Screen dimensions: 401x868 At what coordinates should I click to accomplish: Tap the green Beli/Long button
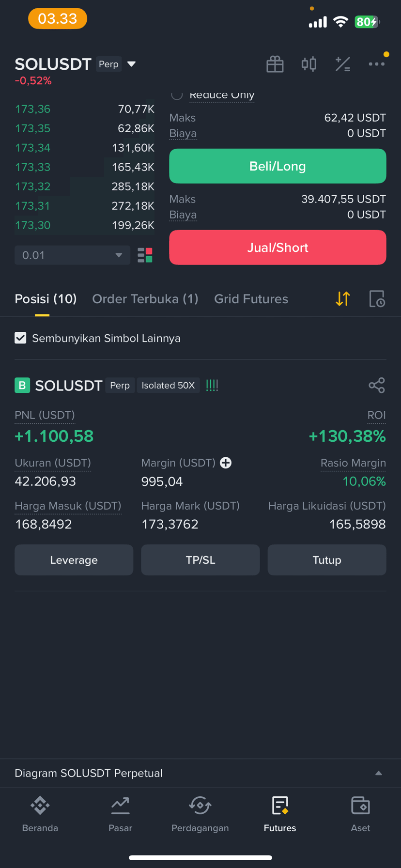click(x=278, y=166)
